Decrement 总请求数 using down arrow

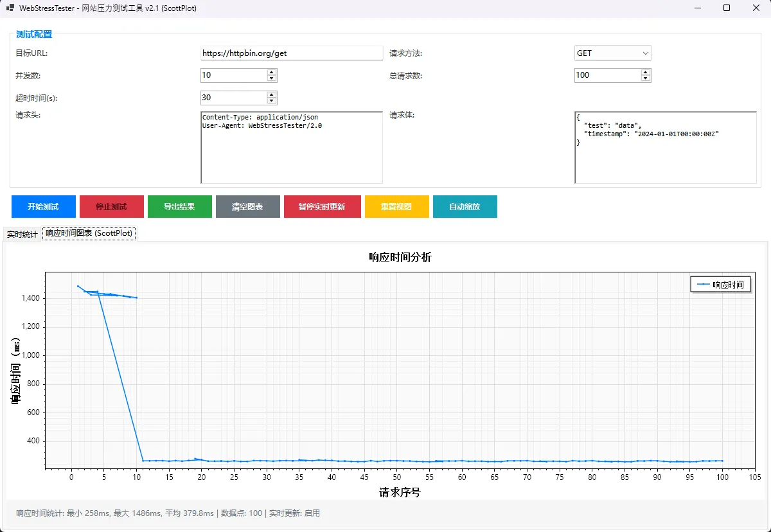click(646, 78)
